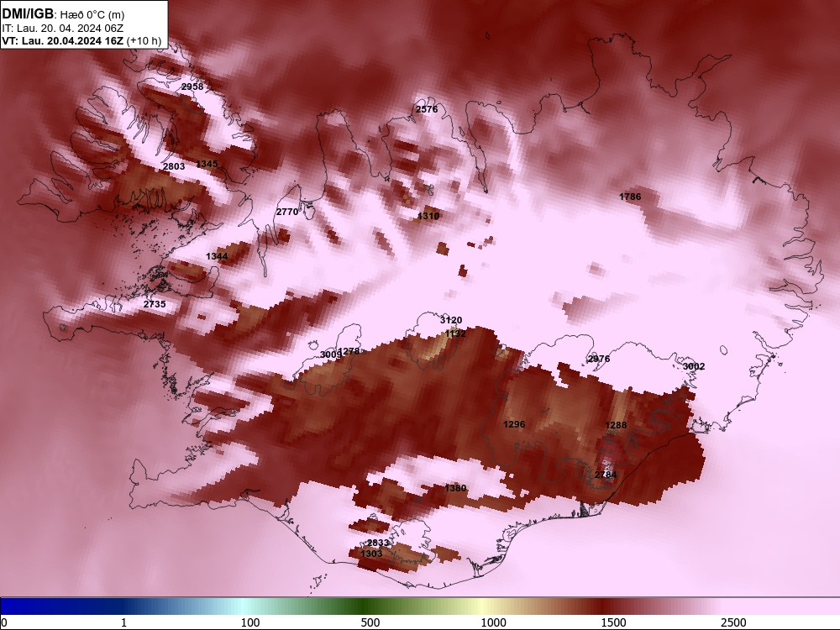The width and height of the screenshot is (840, 630).
Task: Click the VT valid time line
Action: coord(81,40)
